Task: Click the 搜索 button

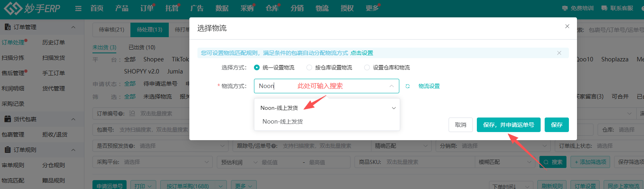Action: [x=553, y=162]
